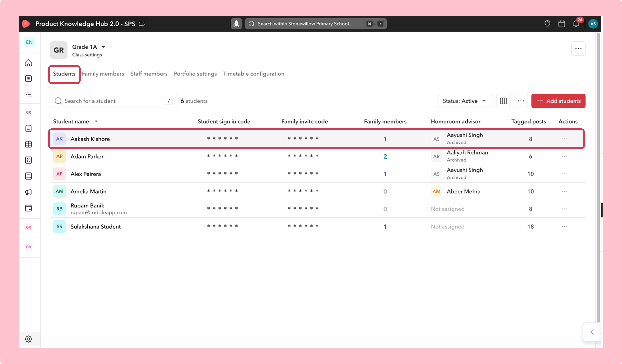
Task: Open actions menu for Rupam Banik
Action: 564,209
